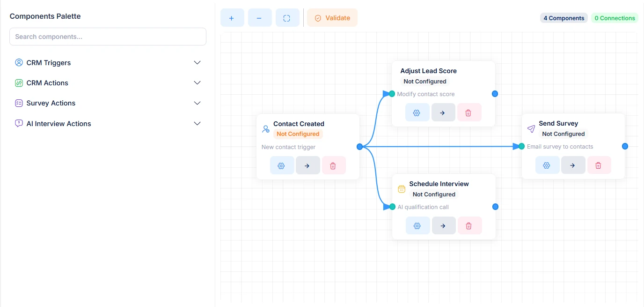644x307 pixels.
Task: Open settings gear on Contact Created node
Action: coord(282,165)
